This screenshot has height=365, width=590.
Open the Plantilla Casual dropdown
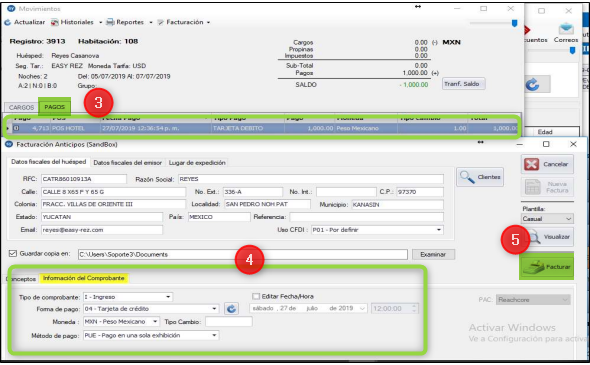pos(547,219)
